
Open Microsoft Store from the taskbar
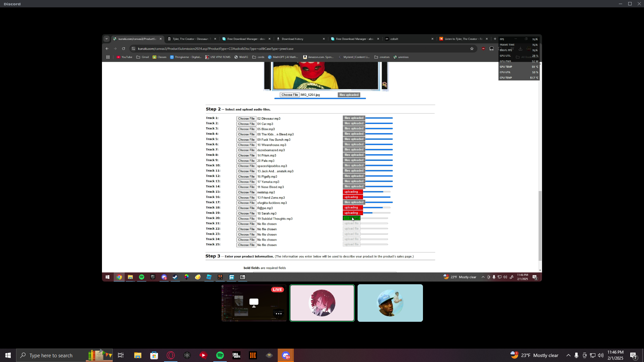click(x=154, y=355)
